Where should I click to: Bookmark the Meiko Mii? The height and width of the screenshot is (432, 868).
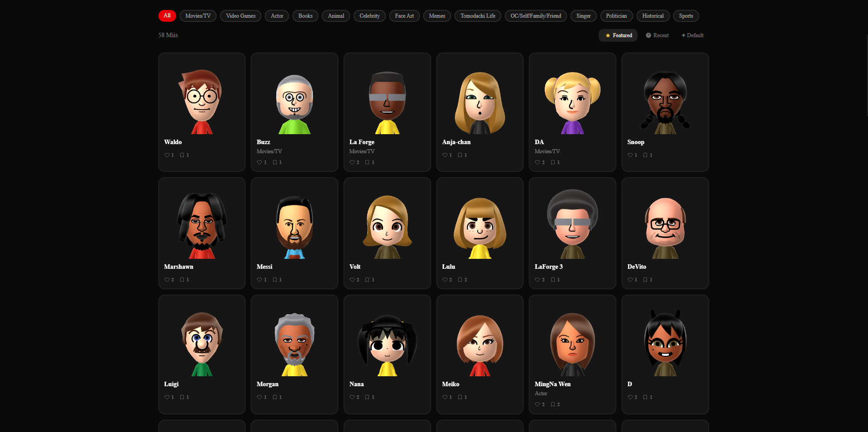[x=460, y=397]
